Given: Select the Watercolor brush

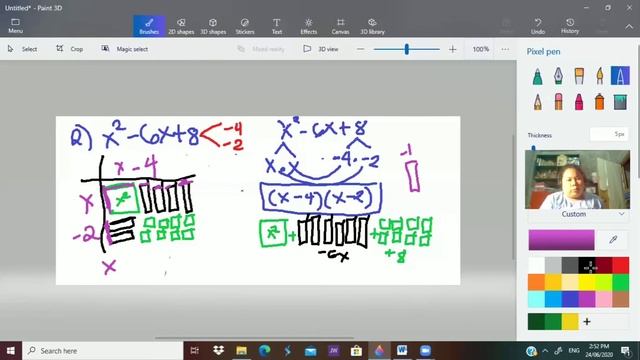Looking at the screenshot, I should tap(600, 76).
